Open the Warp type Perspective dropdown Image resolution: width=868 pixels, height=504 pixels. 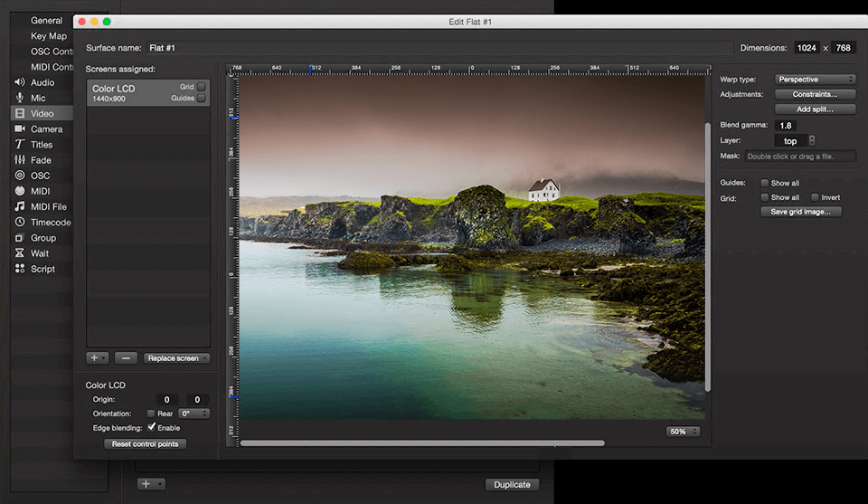[x=815, y=80]
